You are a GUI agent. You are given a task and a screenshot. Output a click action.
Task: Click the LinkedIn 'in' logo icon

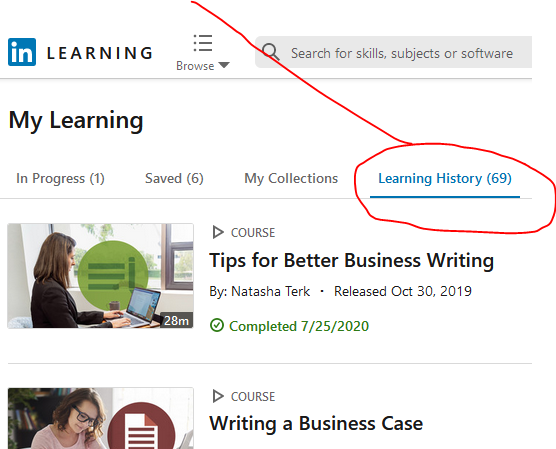click(22, 52)
